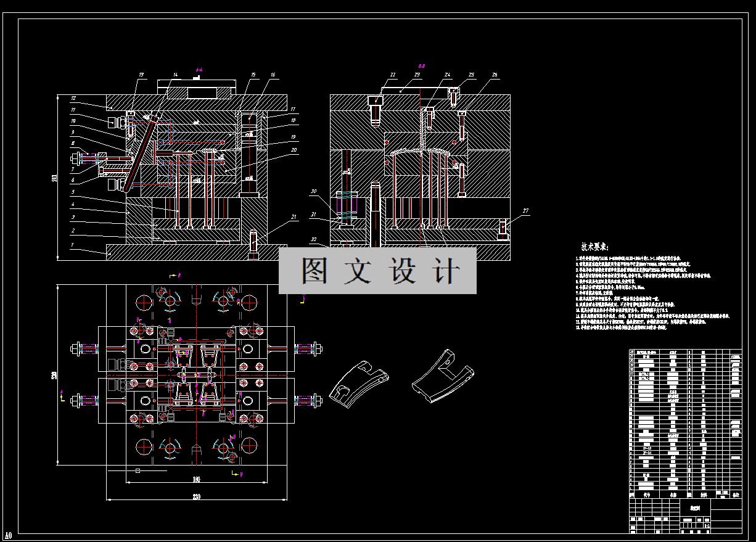Viewport: 756px width, 542px height.
Task: Select the right 3D part rendering
Action: tap(444, 377)
